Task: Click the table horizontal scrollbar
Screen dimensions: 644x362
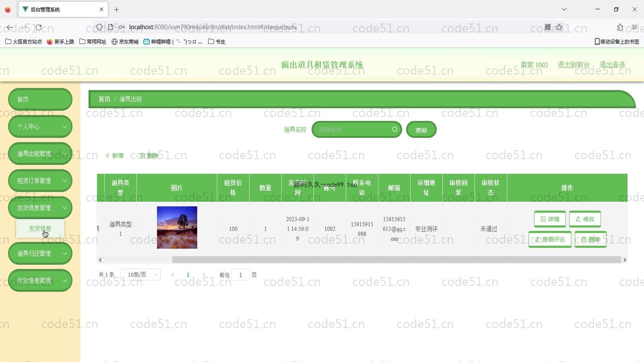Action: pos(396,260)
